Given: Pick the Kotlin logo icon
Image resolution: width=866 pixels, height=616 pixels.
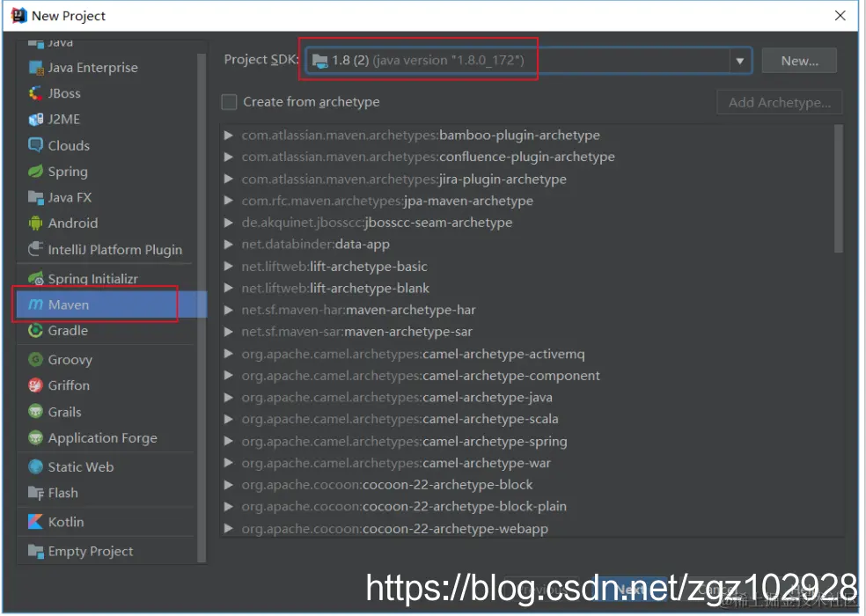Looking at the screenshot, I should click(x=36, y=522).
